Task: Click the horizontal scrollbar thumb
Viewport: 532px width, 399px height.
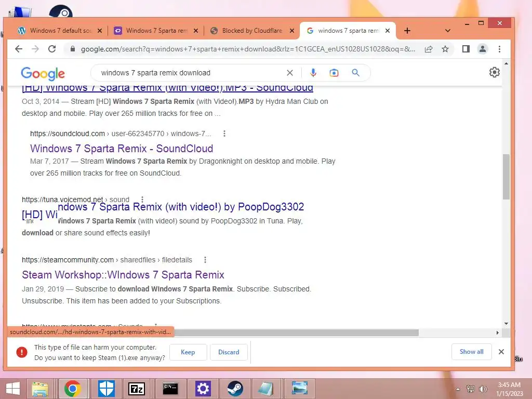Action: (x=296, y=332)
